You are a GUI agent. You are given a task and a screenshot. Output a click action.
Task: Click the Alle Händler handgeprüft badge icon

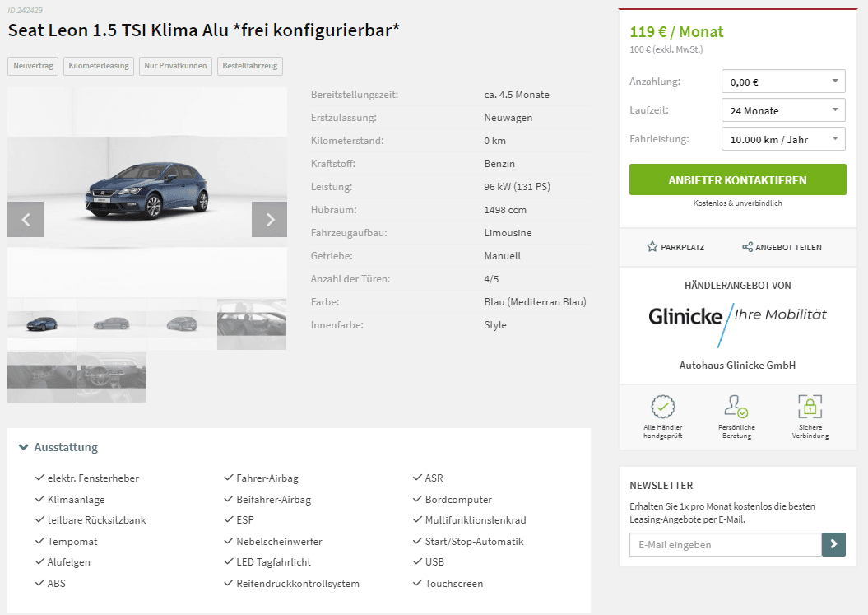[x=662, y=407]
